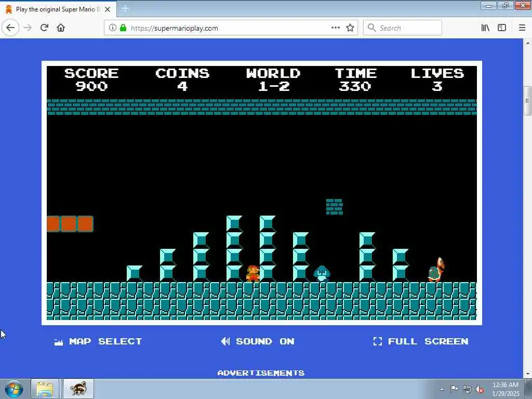The width and height of the screenshot is (532, 399).
Task: Click the orange used blocks row
Action: point(70,224)
